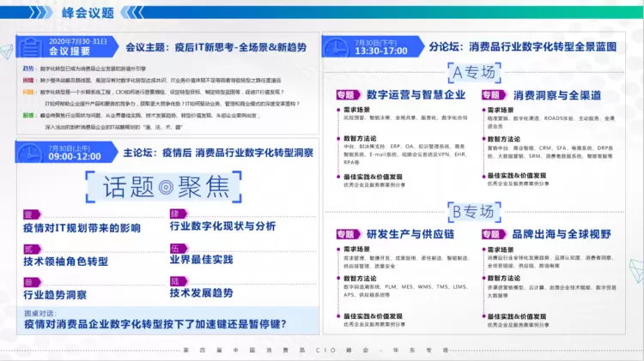Click the 专题 tag beside 品牌出海与全球视野
This screenshot has height=361, width=644.
click(492, 233)
